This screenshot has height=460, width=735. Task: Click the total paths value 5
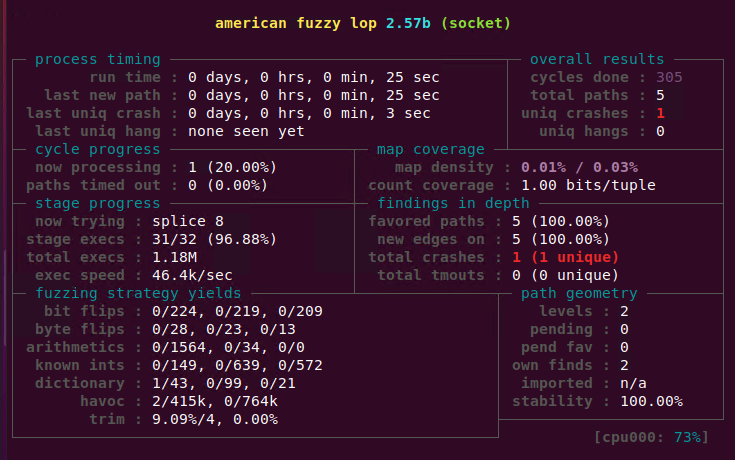coord(660,95)
